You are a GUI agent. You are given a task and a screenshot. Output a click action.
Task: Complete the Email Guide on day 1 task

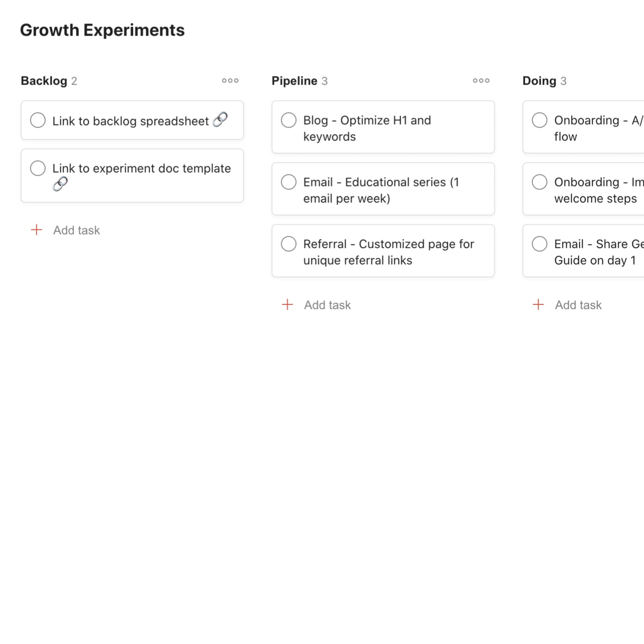tap(539, 244)
